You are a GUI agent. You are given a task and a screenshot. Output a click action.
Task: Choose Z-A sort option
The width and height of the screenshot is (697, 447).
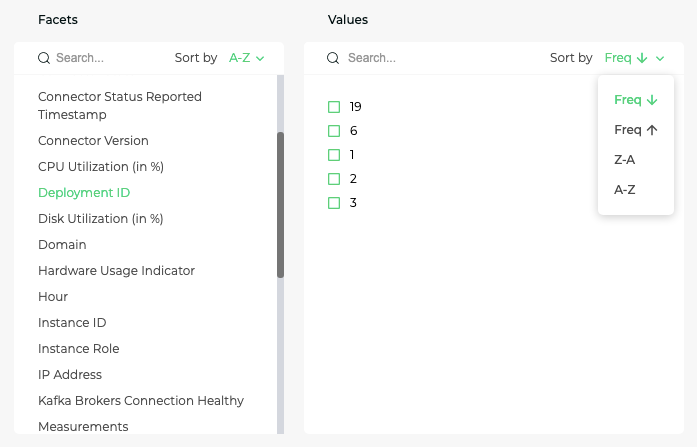[625, 160]
